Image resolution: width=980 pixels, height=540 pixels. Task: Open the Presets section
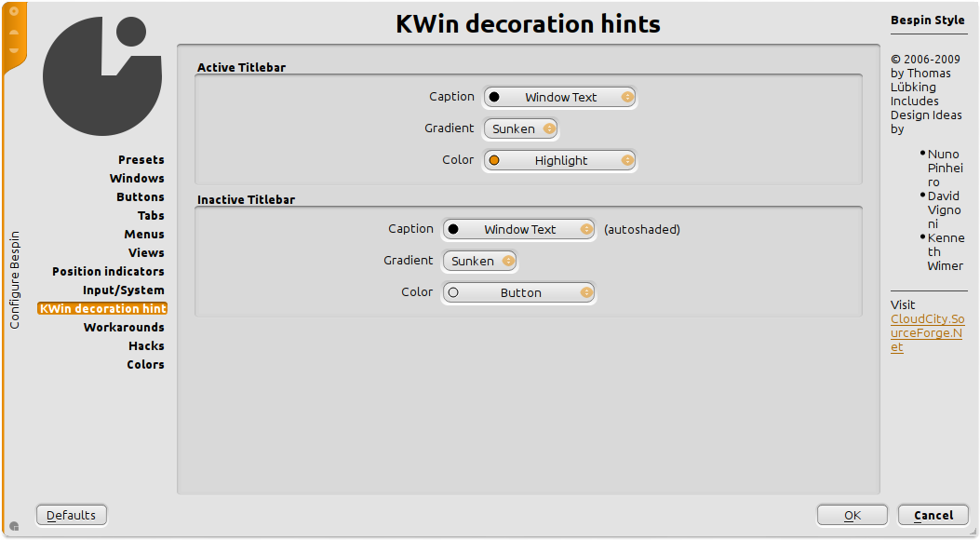tap(141, 159)
